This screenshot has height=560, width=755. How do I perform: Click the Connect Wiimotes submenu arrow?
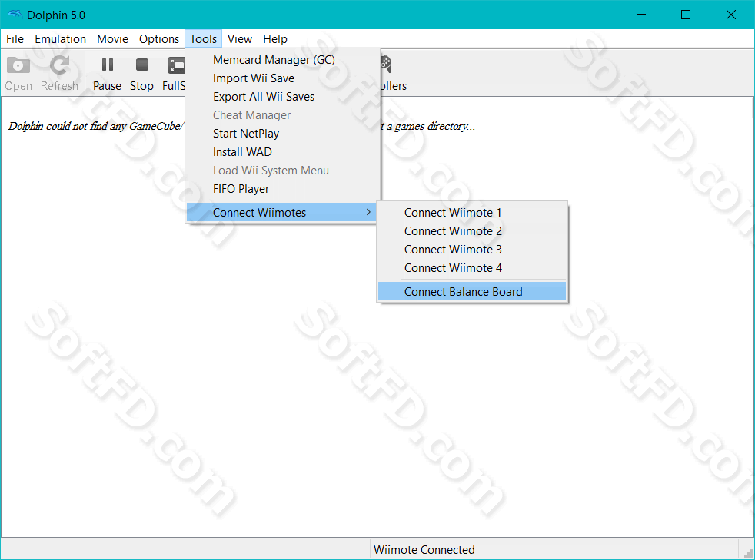[368, 212]
